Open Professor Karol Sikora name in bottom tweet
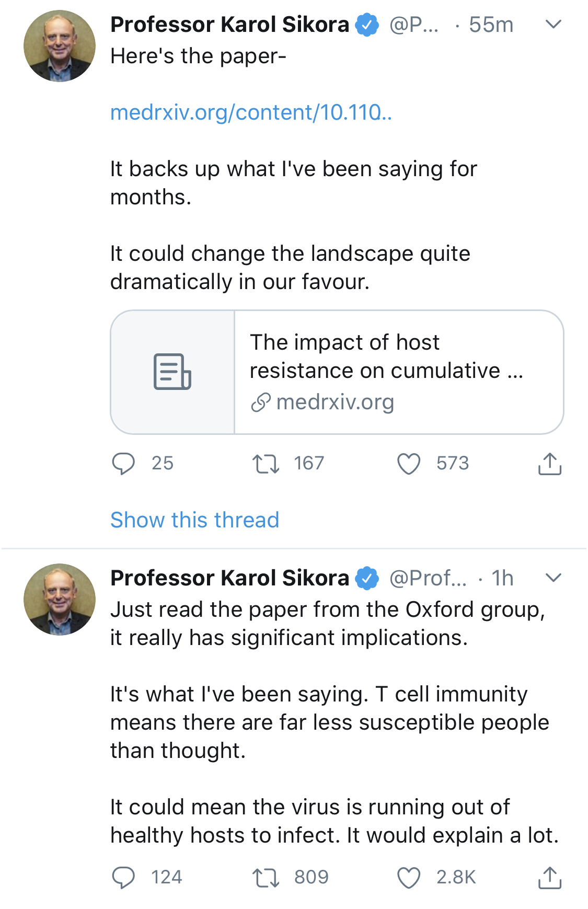The width and height of the screenshot is (588, 909). tap(229, 578)
